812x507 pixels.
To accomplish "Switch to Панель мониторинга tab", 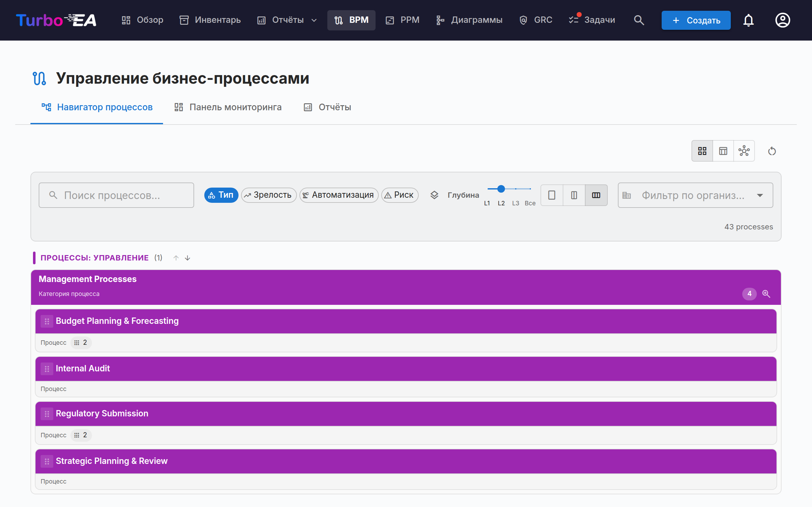I will (x=228, y=107).
